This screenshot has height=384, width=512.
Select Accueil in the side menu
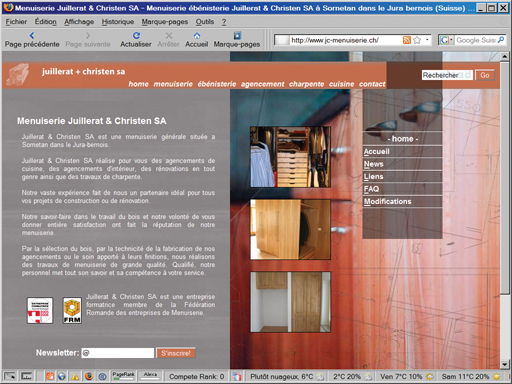tap(402, 152)
